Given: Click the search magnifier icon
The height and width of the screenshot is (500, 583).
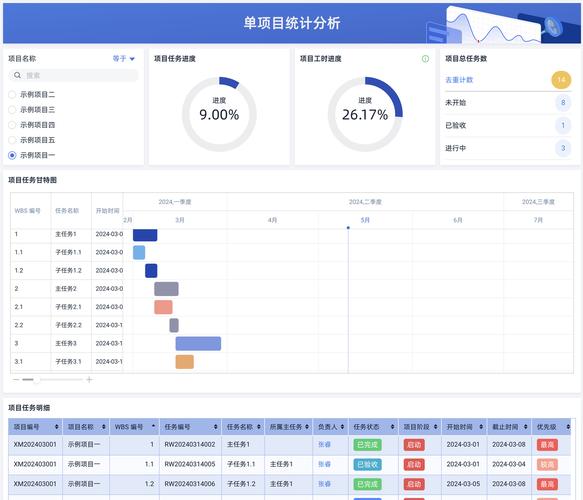Looking at the screenshot, I should click(17, 75).
